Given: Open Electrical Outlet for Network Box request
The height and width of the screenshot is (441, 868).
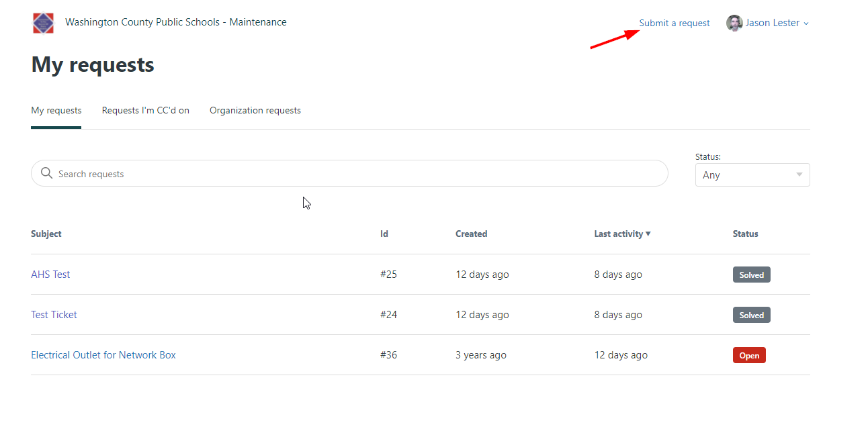Looking at the screenshot, I should (103, 354).
